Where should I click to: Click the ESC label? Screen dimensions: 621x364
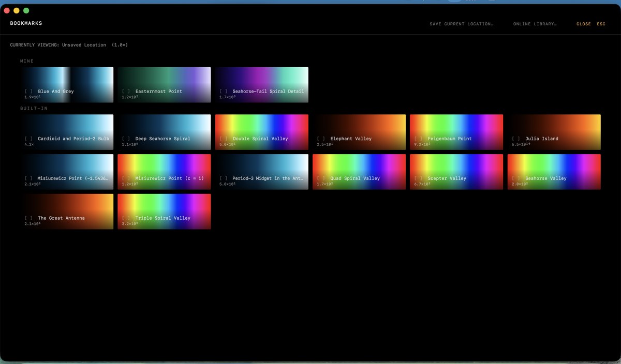[601, 24]
